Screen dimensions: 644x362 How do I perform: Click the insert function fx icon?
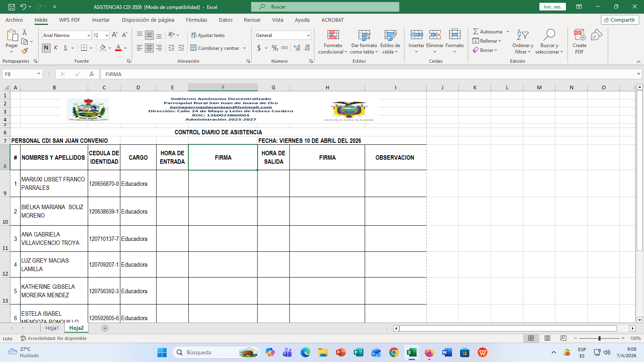[92, 74]
